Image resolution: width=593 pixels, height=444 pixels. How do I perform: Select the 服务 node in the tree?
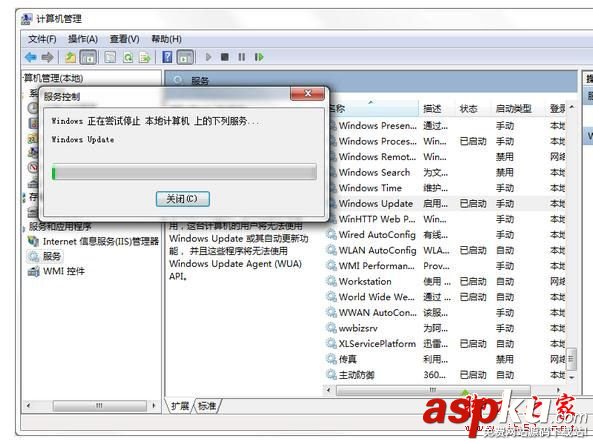pos(45,256)
